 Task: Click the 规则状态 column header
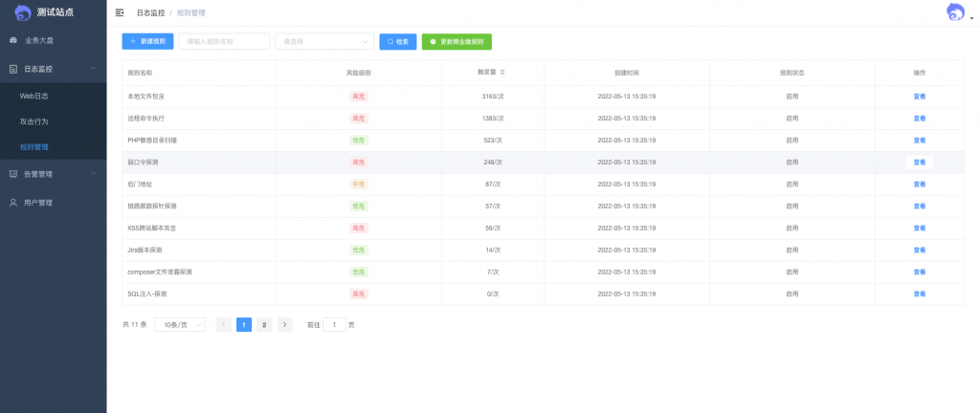[791, 73]
